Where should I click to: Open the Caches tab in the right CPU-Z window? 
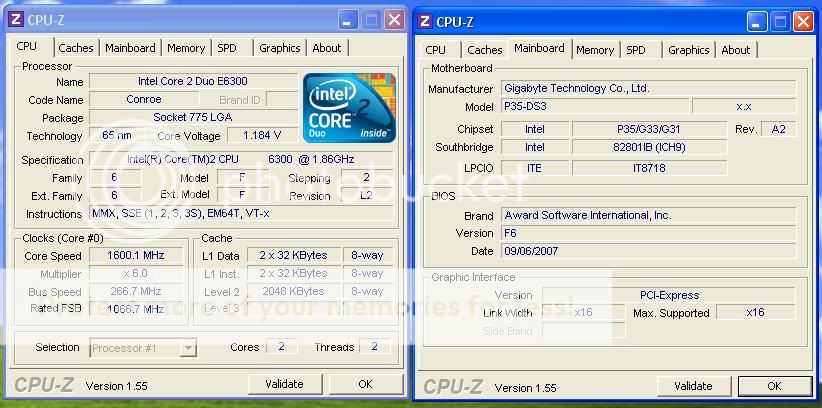[x=484, y=50]
